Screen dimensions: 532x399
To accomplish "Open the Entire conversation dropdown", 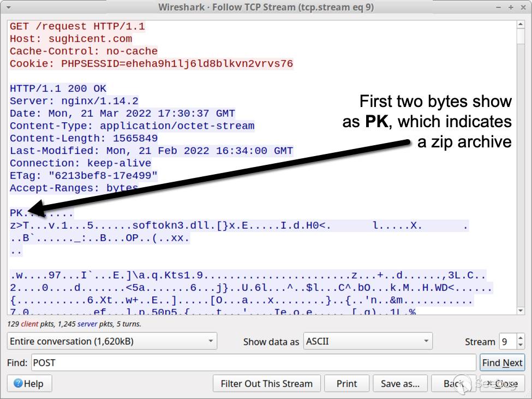I will (112, 342).
